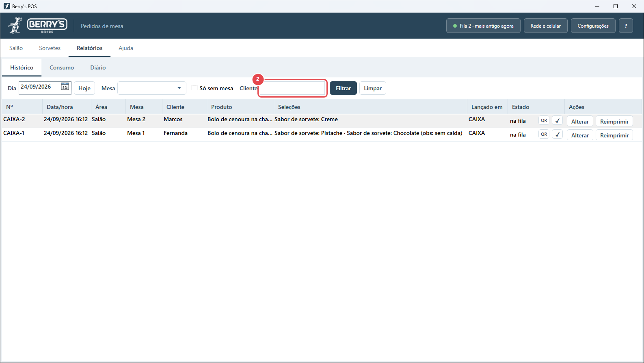Show QR code for order CAIXA-1
The height and width of the screenshot is (363, 644).
[544, 134]
